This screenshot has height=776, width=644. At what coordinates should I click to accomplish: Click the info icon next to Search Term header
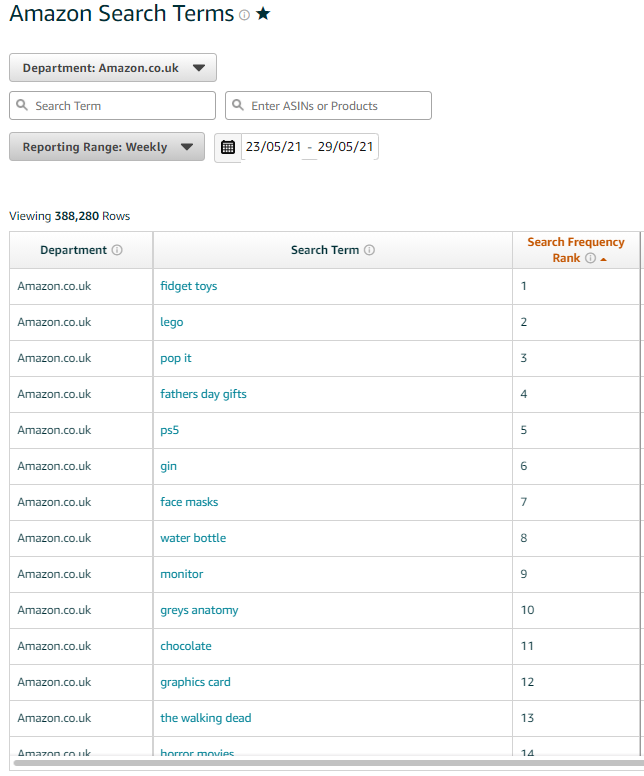pos(369,250)
